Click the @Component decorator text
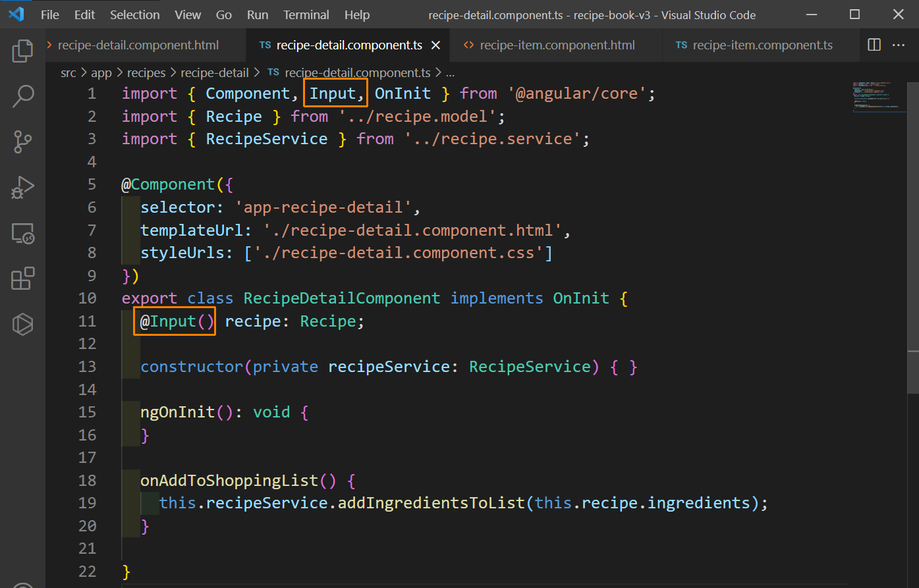The width and height of the screenshot is (919, 588). (x=169, y=184)
